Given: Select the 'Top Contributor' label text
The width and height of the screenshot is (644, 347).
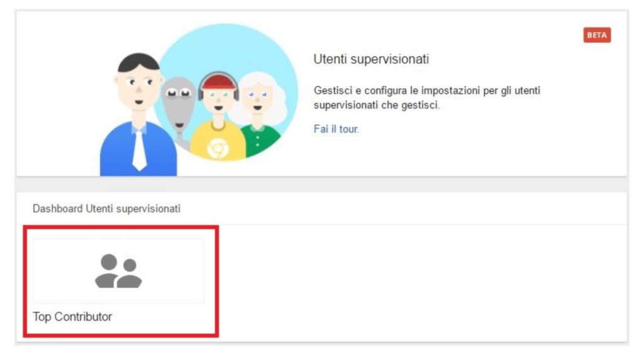Looking at the screenshot, I should pyautogui.click(x=72, y=317).
